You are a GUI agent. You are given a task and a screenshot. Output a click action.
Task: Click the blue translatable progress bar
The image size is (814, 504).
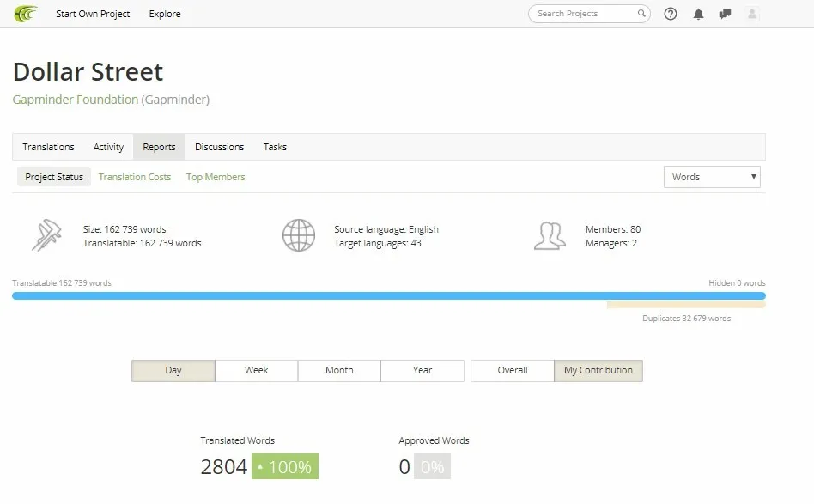pos(389,296)
